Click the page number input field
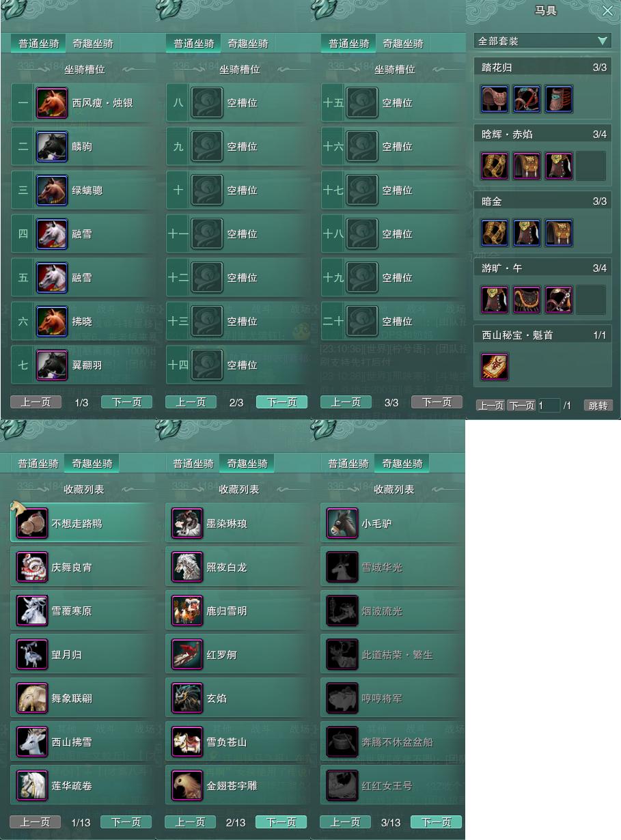The width and height of the screenshot is (621, 840). point(549,406)
